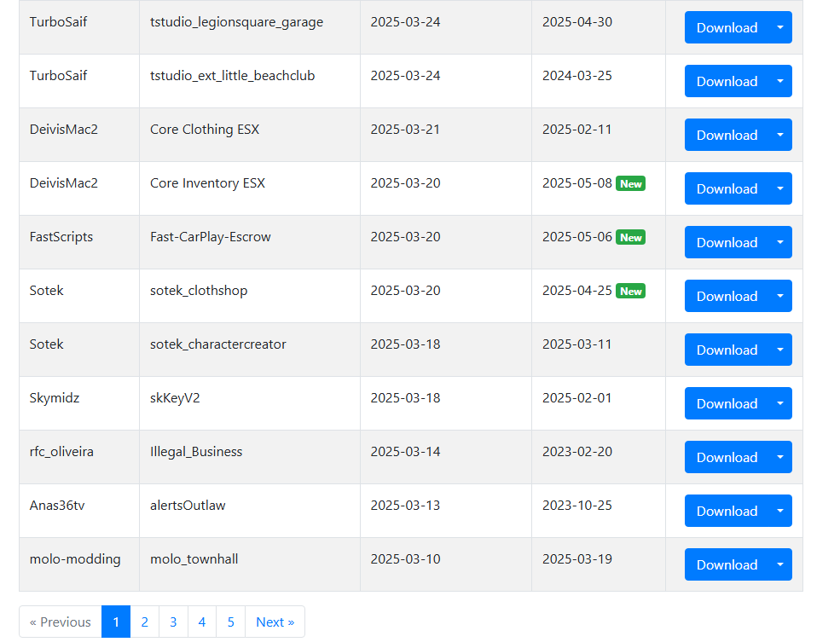Expand download options for alertsOutlaw
This screenshot has height=642, width=840.
780,511
